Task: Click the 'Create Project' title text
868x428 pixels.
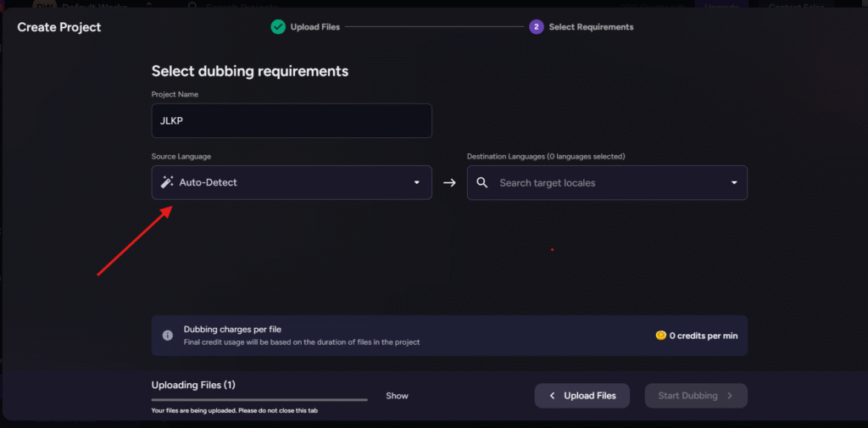Action: pyautogui.click(x=59, y=27)
